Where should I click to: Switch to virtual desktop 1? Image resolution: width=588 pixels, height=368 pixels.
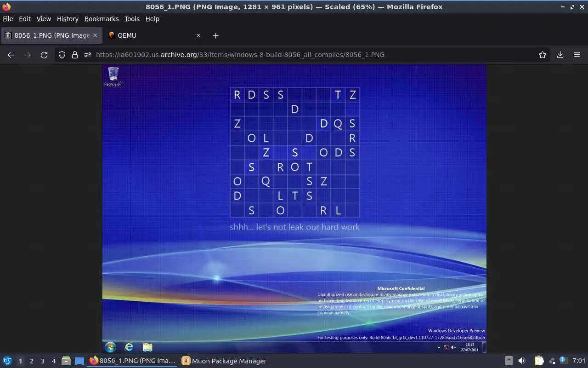point(20,361)
